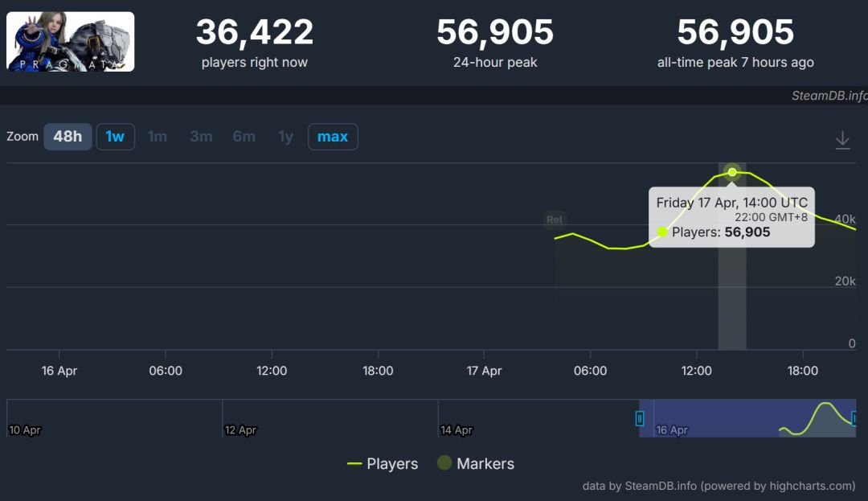Image resolution: width=868 pixels, height=501 pixels.
Task: Click the right navigator range handle
Action: (x=854, y=418)
